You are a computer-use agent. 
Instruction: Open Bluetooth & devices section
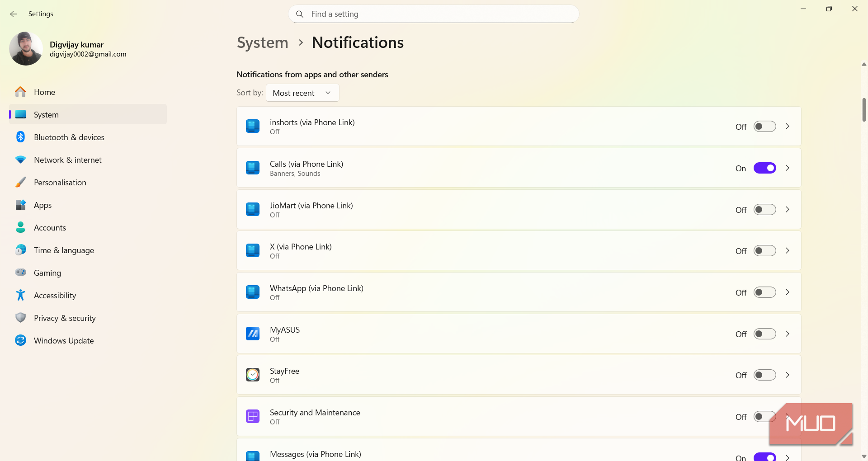coord(88,137)
